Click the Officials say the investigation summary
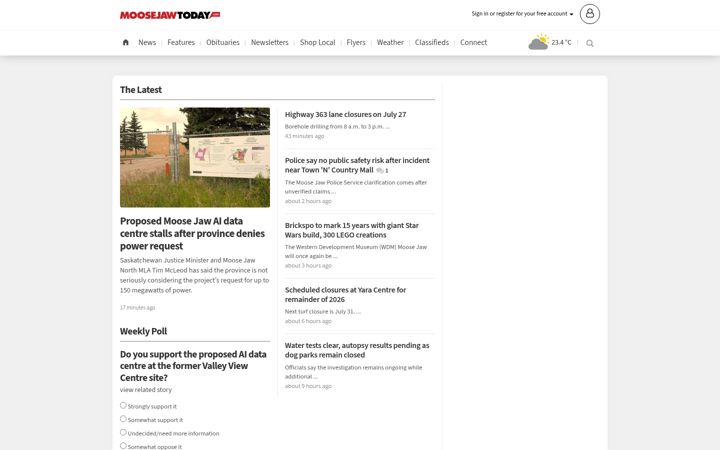Viewport: 720px width, 450px height. (x=353, y=372)
